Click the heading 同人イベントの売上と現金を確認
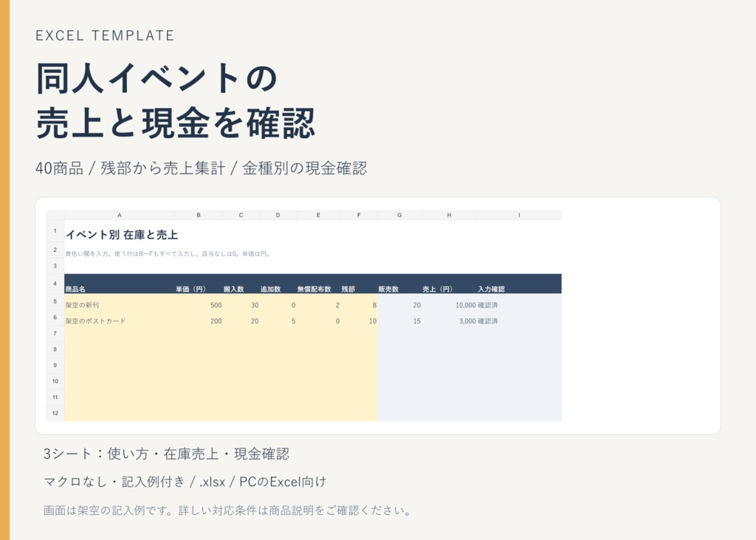 (x=176, y=100)
